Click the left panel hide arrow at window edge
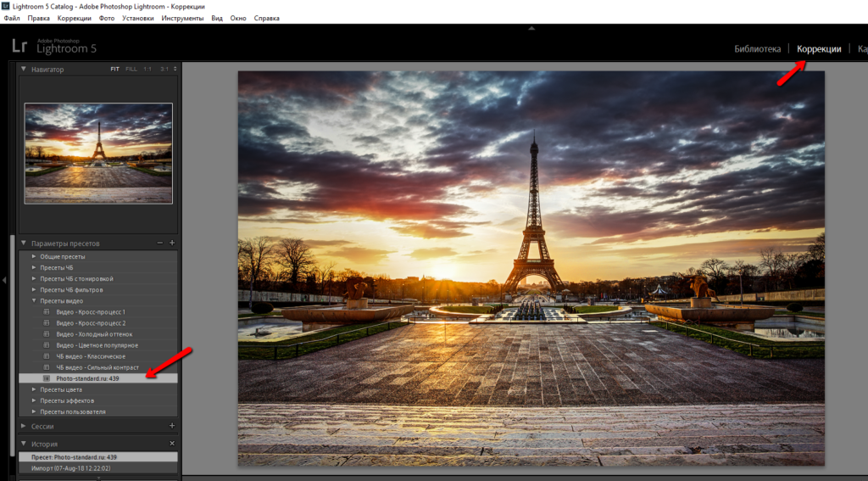The width and height of the screenshot is (868, 481). click(x=4, y=280)
